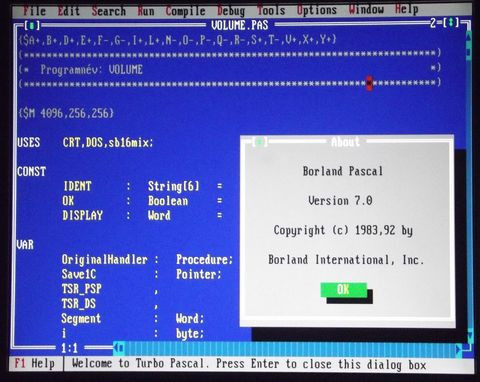Click the VOLUME.PAS window title
The width and height of the screenshot is (480, 382).
coord(240,25)
